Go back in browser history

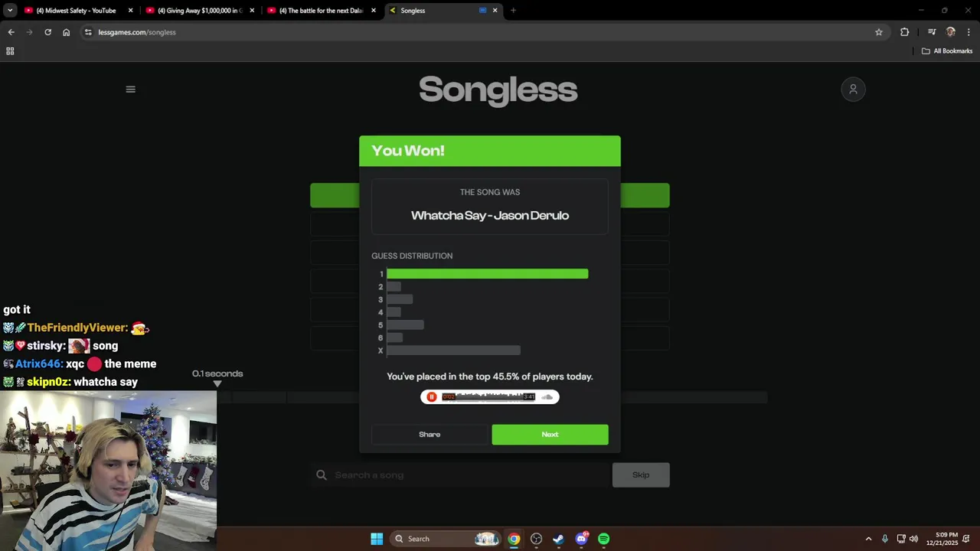coord(11,32)
